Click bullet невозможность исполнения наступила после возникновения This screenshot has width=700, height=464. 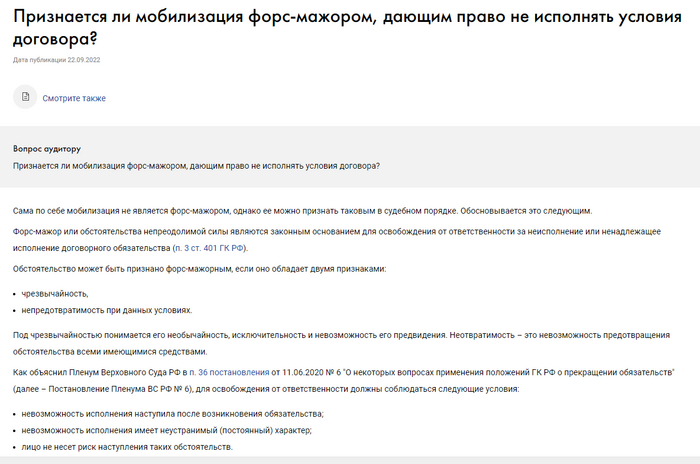pyautogui.click(x=172, y=414)
